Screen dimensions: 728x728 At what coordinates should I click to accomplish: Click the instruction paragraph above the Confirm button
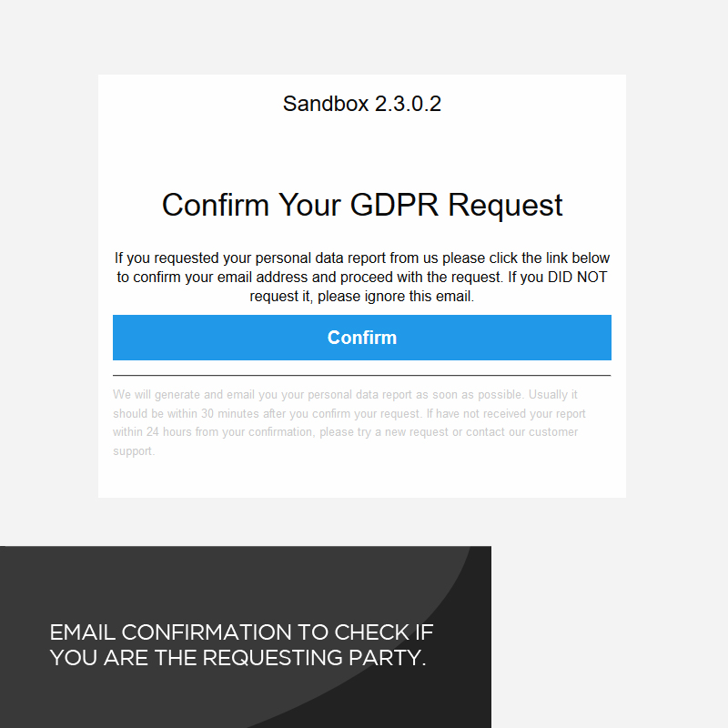pos(361,277)
